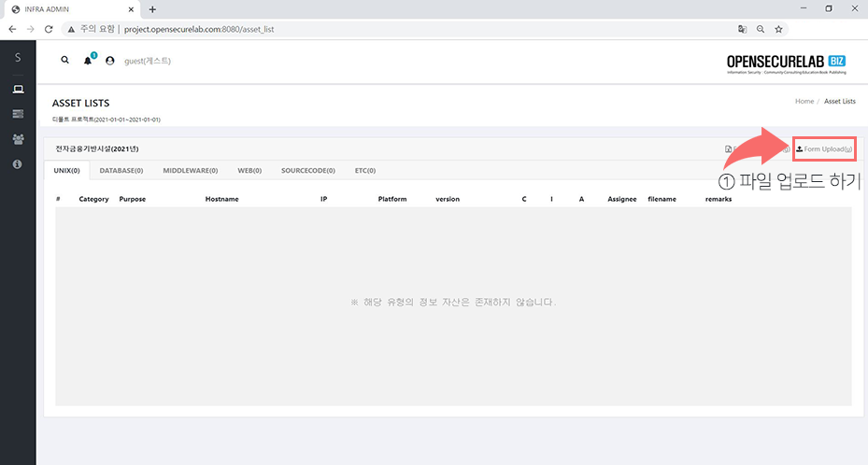Select the Hostname column header
Viewport: 868px width, 465px height.
coord(222,199)
